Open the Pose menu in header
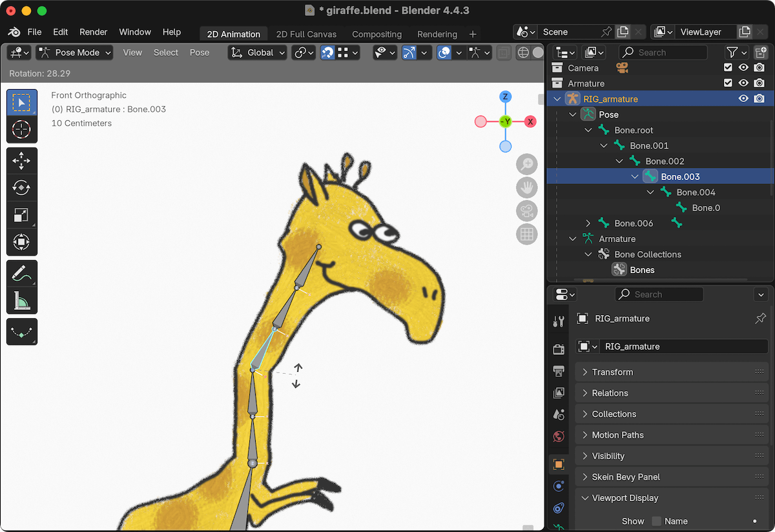 (x=200, y=52)
